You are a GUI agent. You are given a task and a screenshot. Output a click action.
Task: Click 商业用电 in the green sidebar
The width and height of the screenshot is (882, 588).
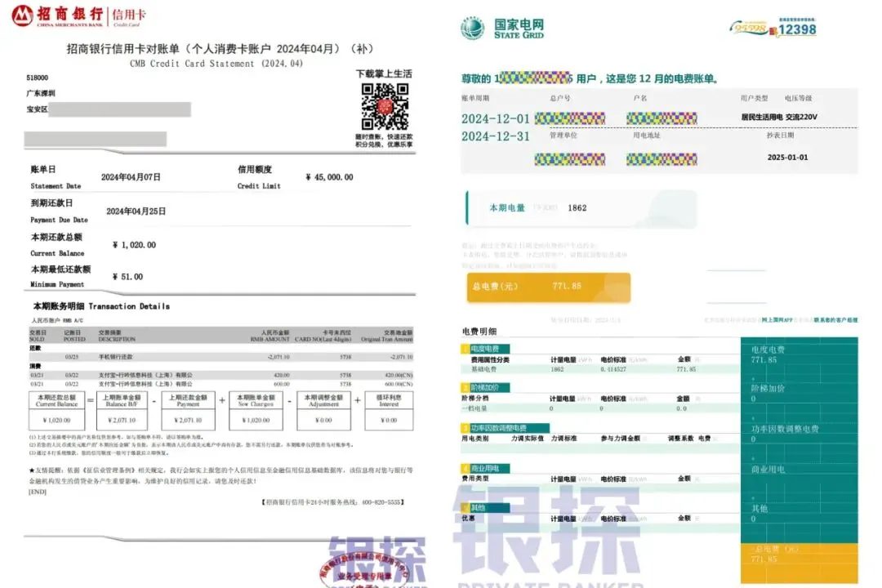pyautogui.click(x=768, y=470)
